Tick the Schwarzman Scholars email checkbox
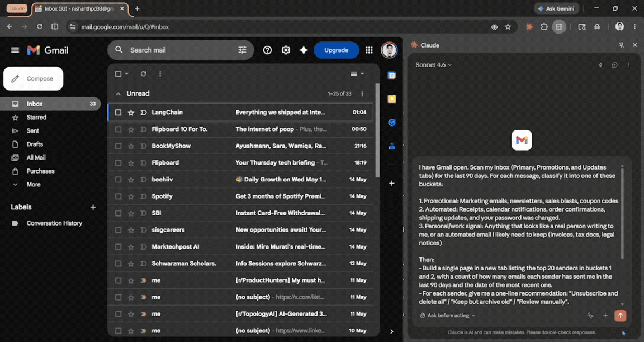 [x=119, y=264]
